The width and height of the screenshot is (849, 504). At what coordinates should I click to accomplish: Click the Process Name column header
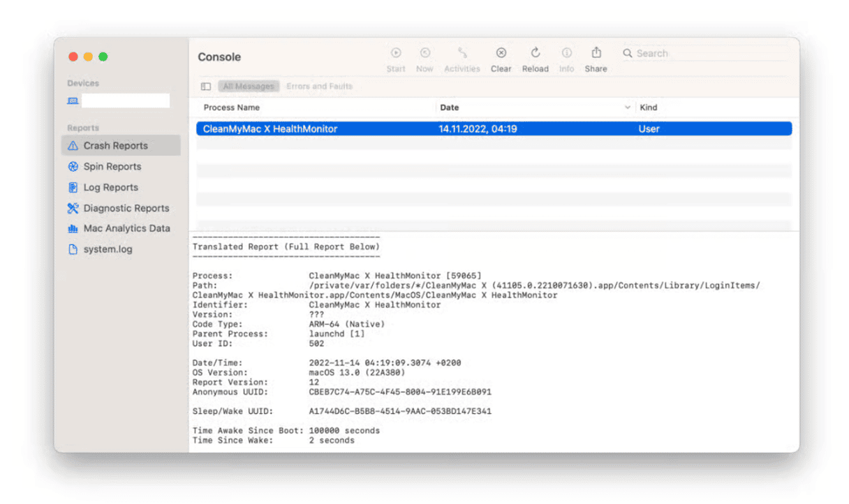tap(232, 108)
